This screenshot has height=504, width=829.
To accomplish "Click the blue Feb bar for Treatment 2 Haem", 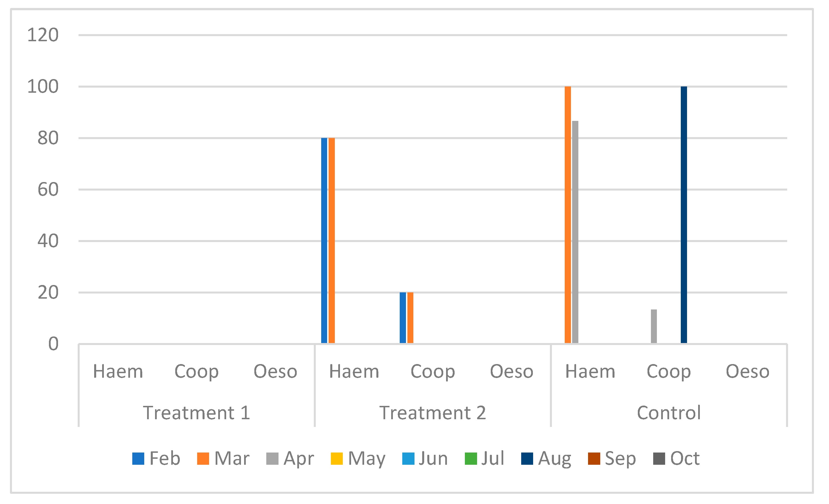I will click(x=324, y=241).
